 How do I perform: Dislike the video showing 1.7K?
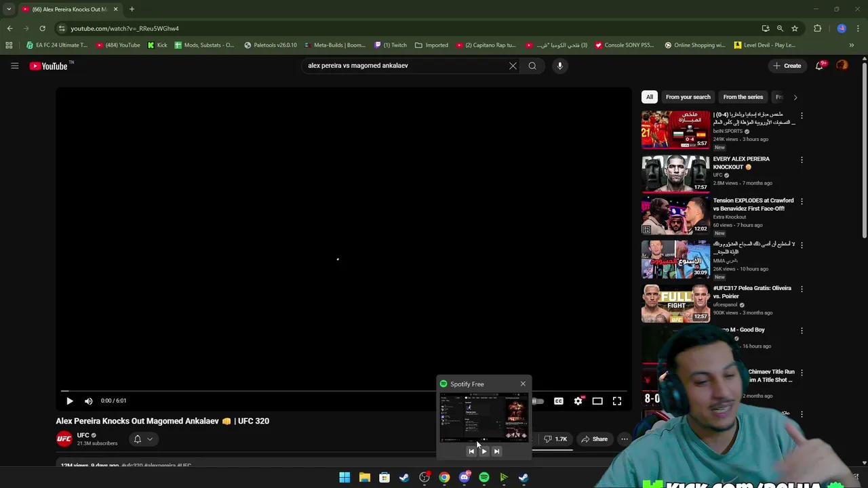556,439
